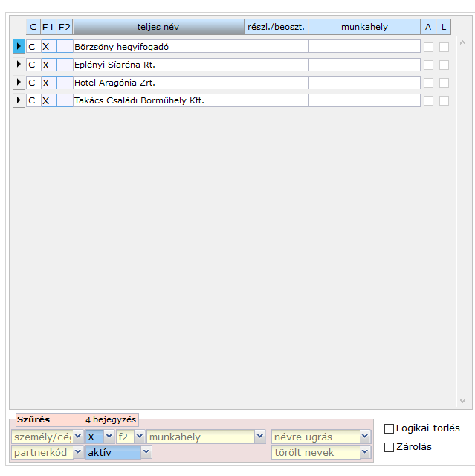Select the Eplényi Síaréna Rt. name field

[158, 65]
